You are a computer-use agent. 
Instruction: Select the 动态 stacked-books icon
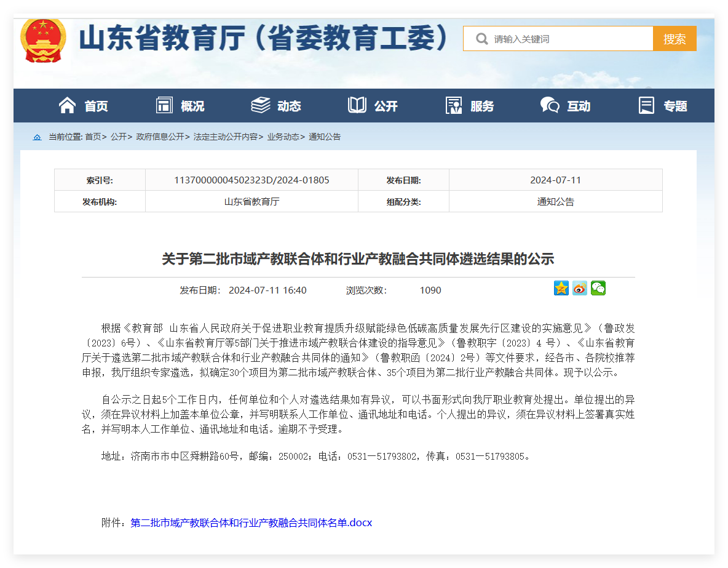(261, 106)
